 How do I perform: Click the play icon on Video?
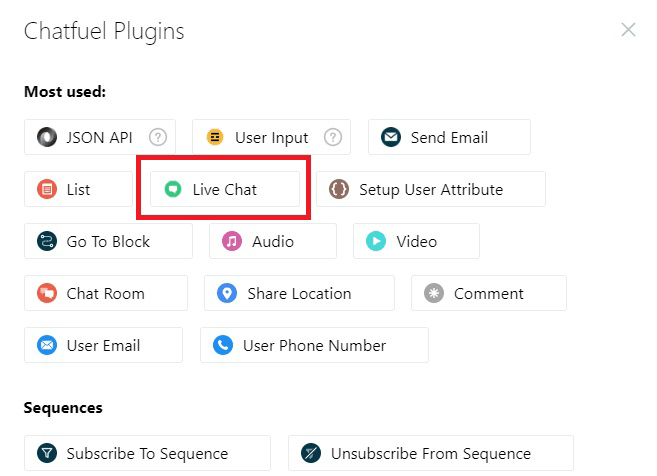tap(376, 241)
